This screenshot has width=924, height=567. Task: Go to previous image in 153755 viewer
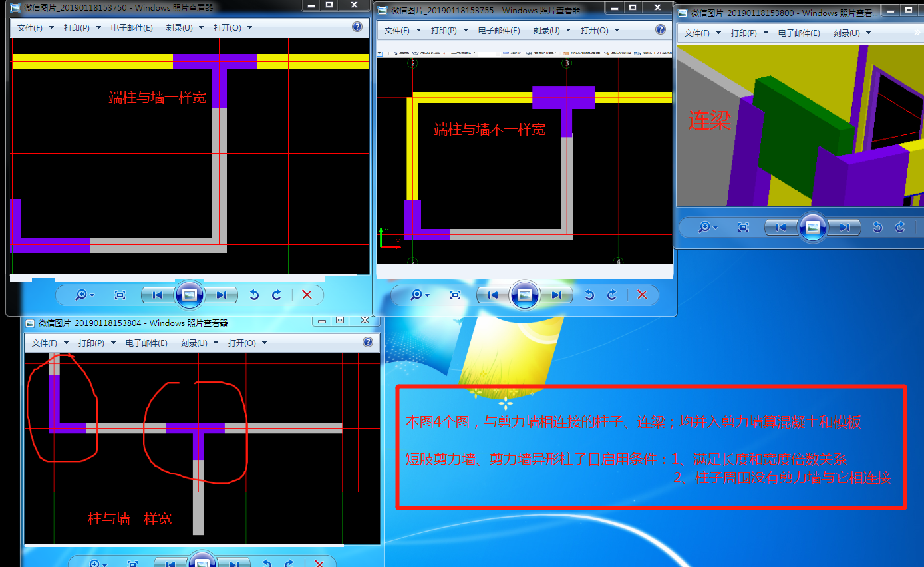coord(494,295)
